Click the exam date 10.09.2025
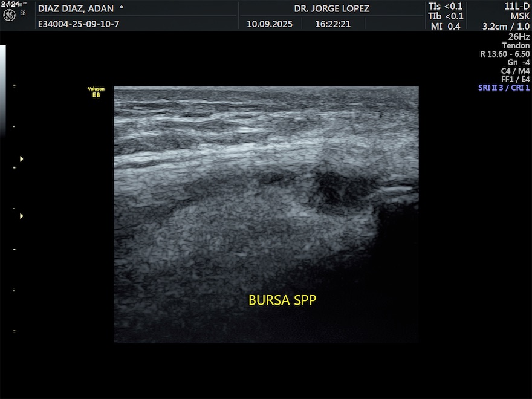532x399 pixels. pyautogui.click(x=270, y=24)
